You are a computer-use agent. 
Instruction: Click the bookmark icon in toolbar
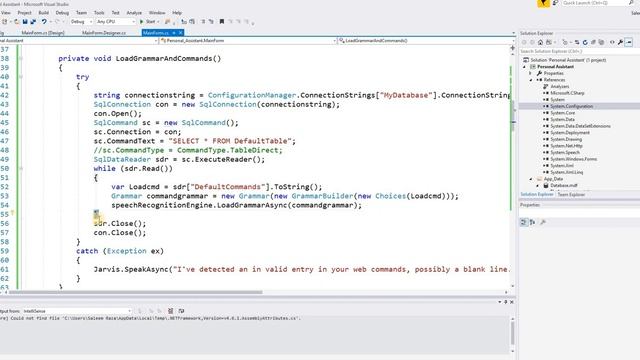pos(222,22)
